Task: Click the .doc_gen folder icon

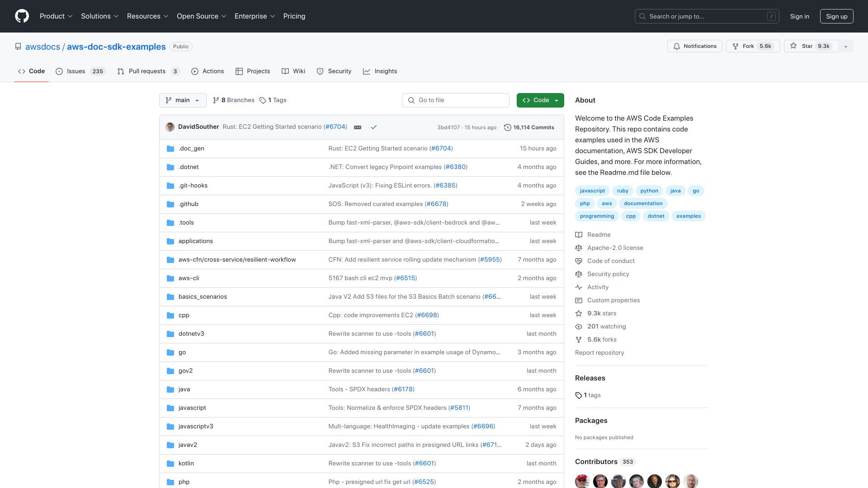Action: pos(170,149)
